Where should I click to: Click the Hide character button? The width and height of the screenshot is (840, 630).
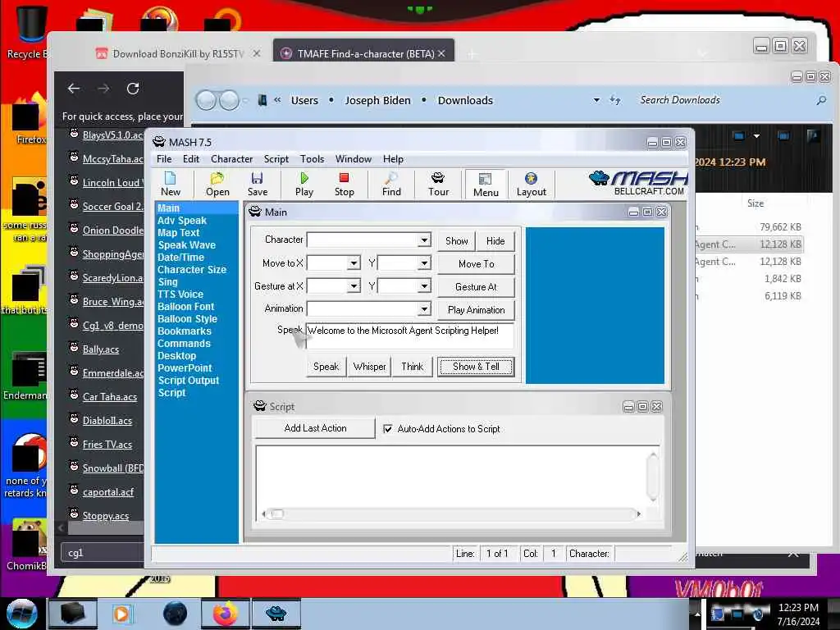[495, 241]
